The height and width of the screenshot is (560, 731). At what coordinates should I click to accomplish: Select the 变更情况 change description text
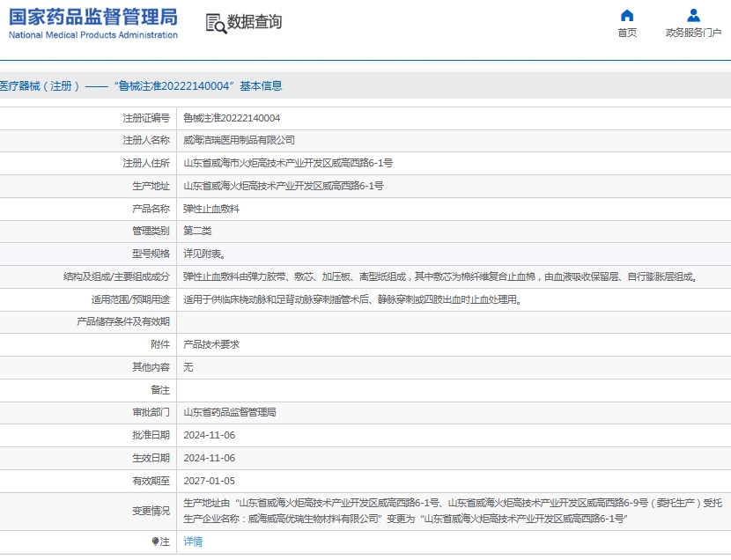pos(453,511)
